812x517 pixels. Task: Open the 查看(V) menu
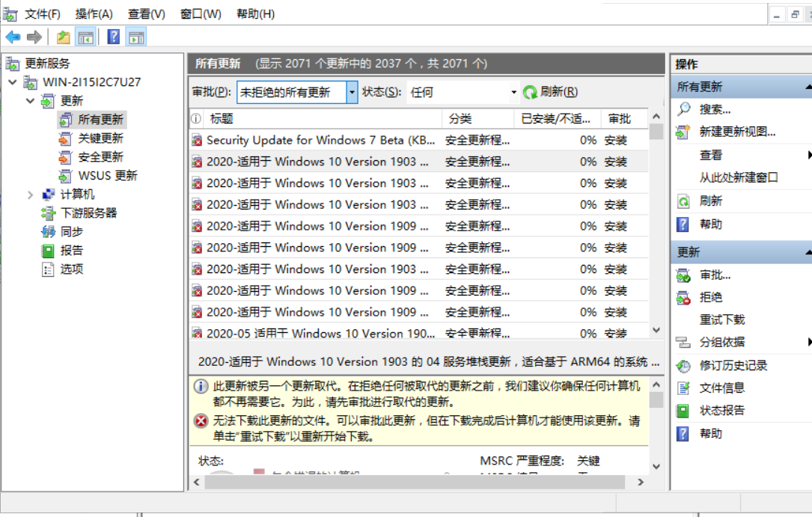point(147,14)
